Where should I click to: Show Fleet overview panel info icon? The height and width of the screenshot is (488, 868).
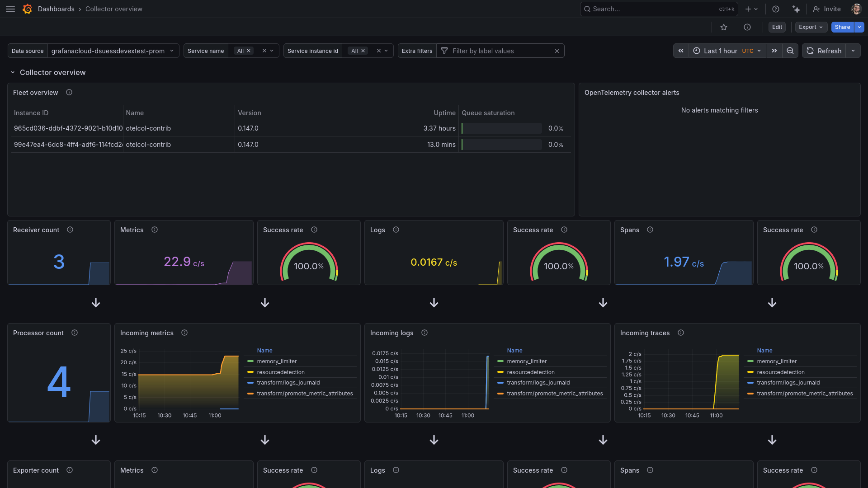(x=69, y=93)
